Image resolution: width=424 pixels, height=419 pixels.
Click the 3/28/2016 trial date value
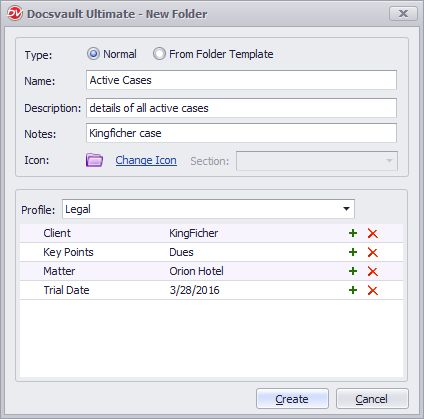(195, 290)
